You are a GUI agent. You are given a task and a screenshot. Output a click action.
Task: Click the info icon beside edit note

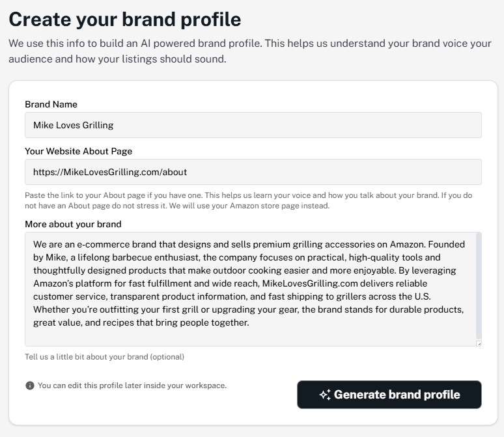pyautogui.click(x=29, y=386)
